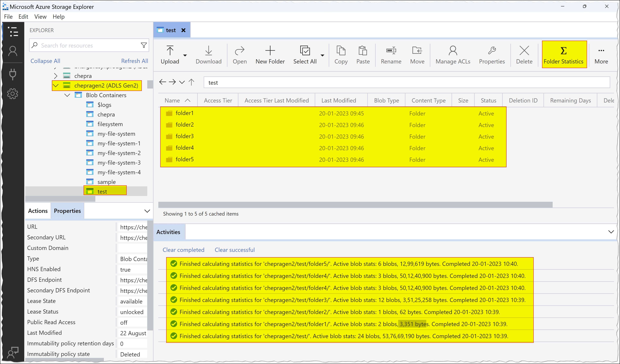This screenshot has width=620, height=364.
Task: Open the Upload dropdown arrow
Action: point(185,55)
